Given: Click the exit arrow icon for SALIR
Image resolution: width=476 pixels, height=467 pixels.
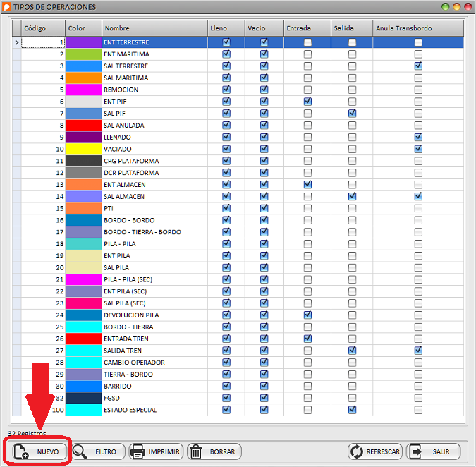Looking at the screenshot, I should coord(415,451).
